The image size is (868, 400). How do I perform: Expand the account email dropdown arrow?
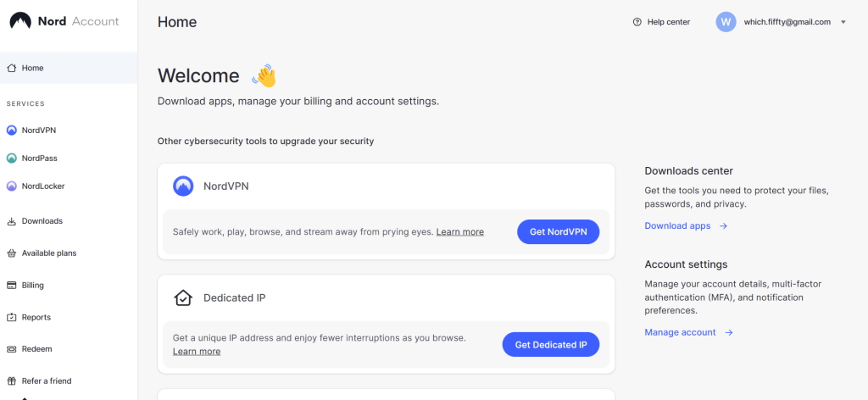click(x=843, y=23)
